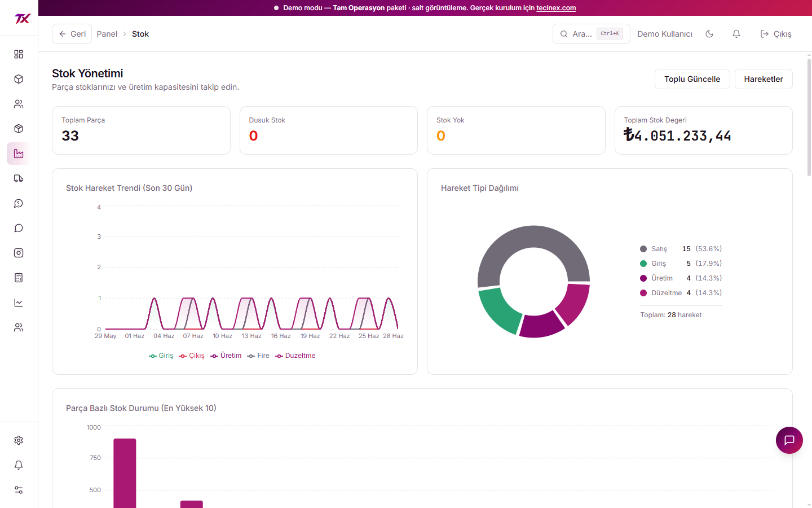
Task: Click the 'Stok Yönetimi' page title
Action: [x=87, y=73]
